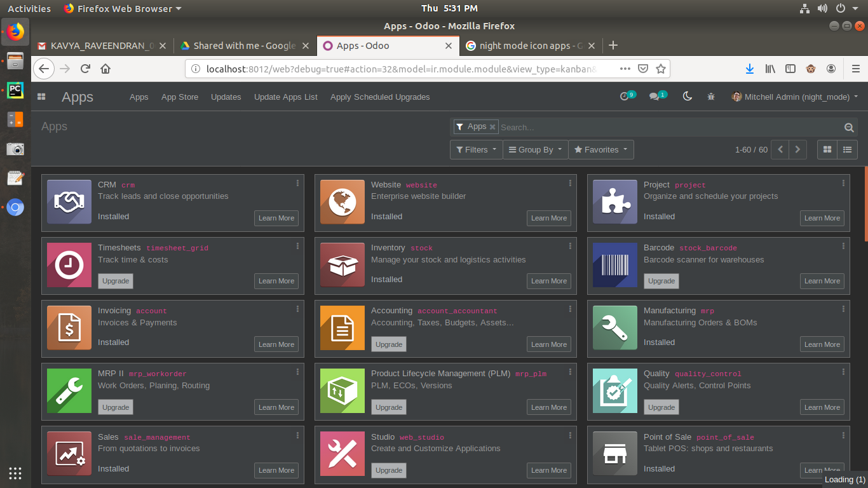The image size is (868, 488).
Task: Open activities clock icon with 9 badge
Action: point(627,96)
